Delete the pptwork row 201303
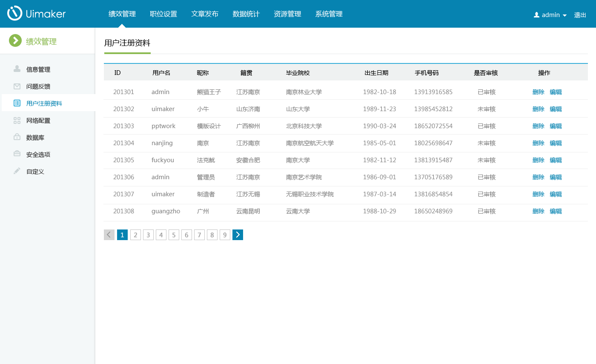The image size is (596, 364). [x=539, y=126]
